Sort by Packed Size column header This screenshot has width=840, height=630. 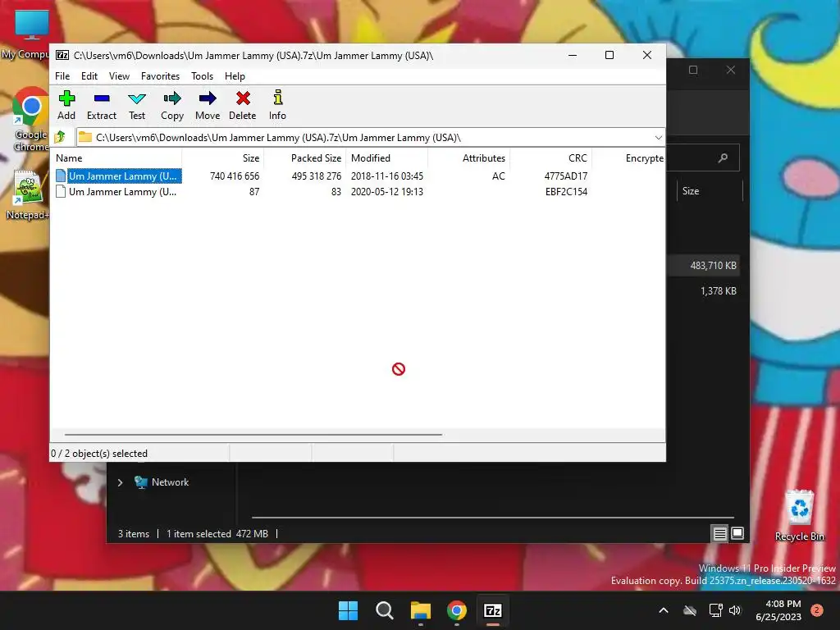[x=305, y=158]
